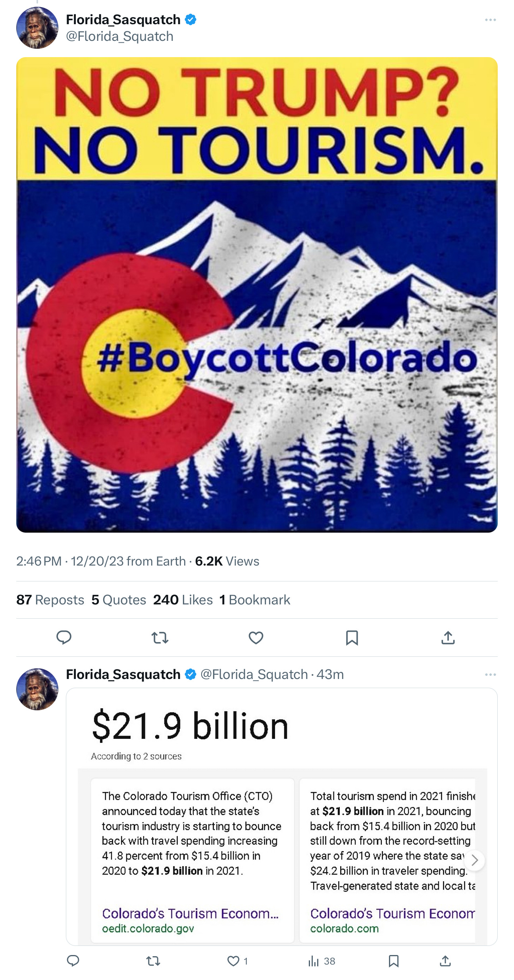Open more options on the 43m reply

coord(491,675)
